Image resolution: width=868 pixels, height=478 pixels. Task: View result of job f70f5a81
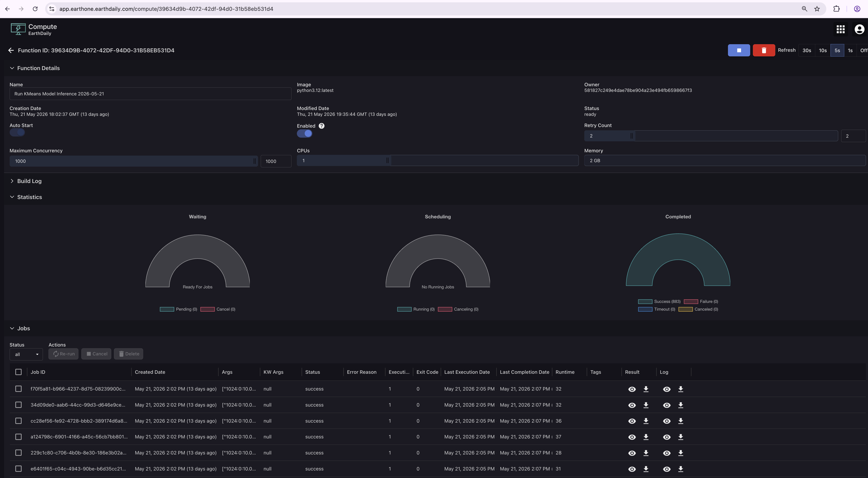coord(632,389)
